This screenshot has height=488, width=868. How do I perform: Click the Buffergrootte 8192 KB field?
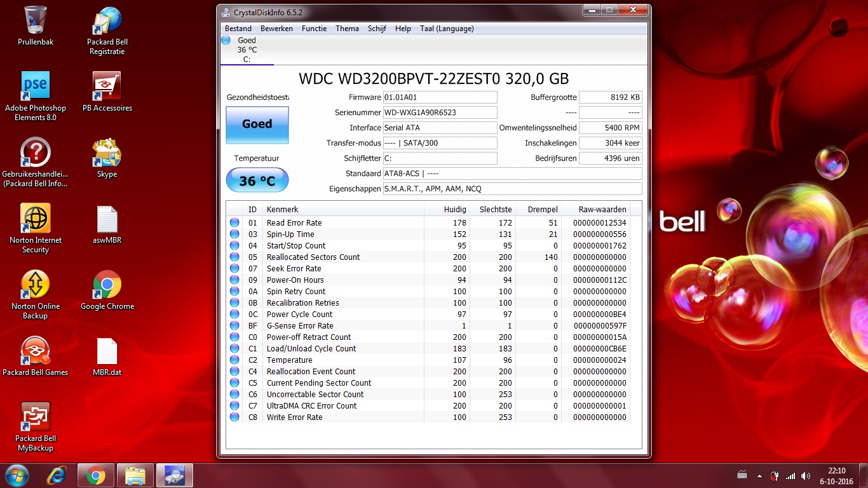click(611, 97)
